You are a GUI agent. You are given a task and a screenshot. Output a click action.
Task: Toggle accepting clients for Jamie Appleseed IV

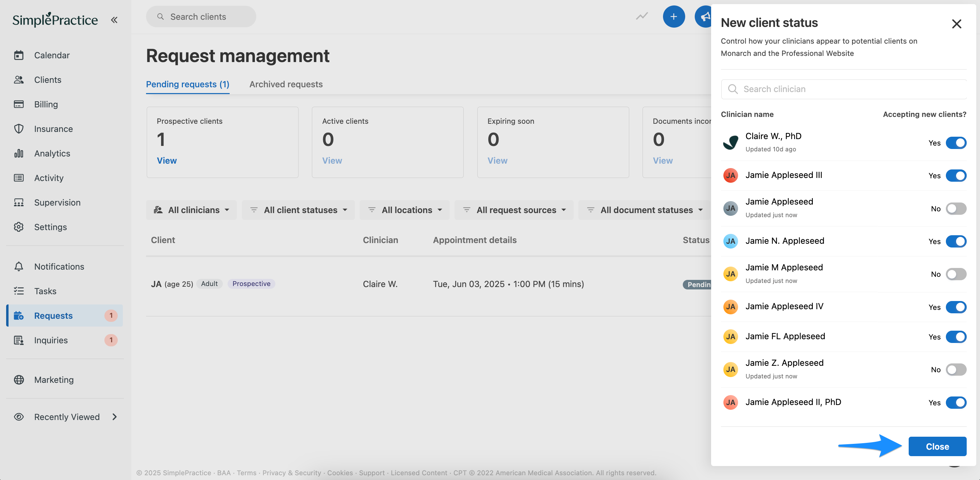click(956, 307)
